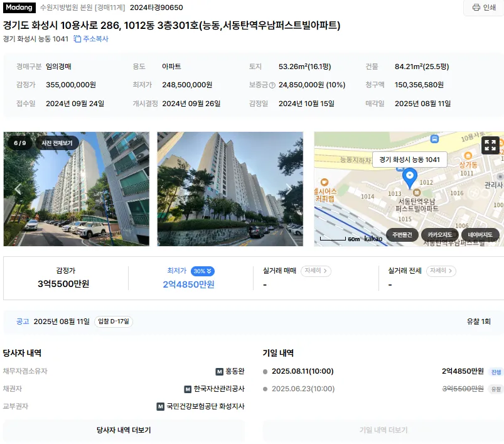The image size is (504, 444).
Task: Open the first apartment photo thumbnail
Action: pos(77,189)
